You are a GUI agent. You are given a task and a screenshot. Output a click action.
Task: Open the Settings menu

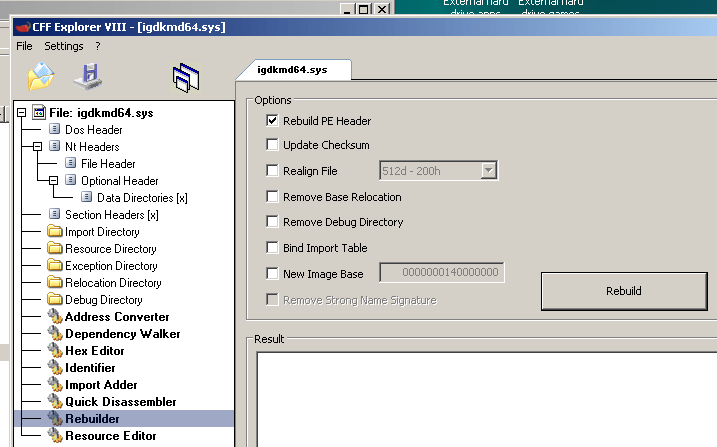(64, 46)
